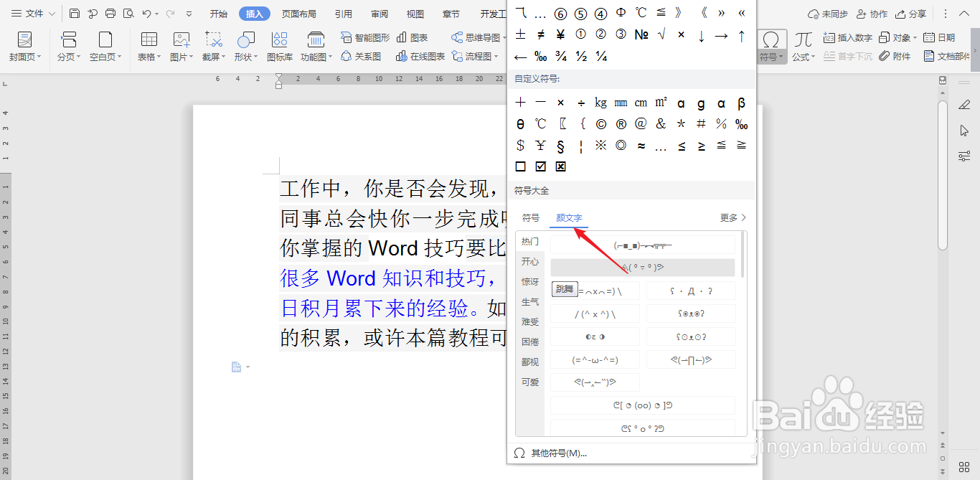The image size is (980, 480).
Task: Switch to the 颜文字 kaomoji tab
Action: click(567, 217)
